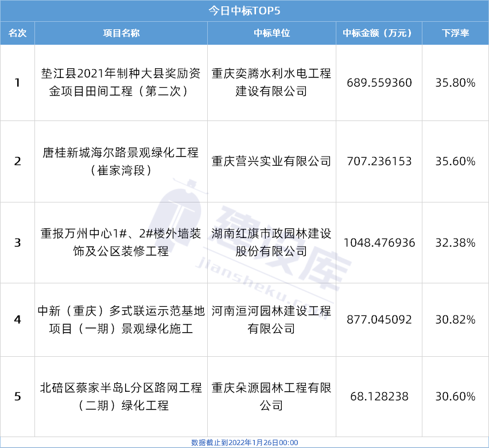Click the 名次 column header
The width and height of the screenshot is (489, 448).
17,33
